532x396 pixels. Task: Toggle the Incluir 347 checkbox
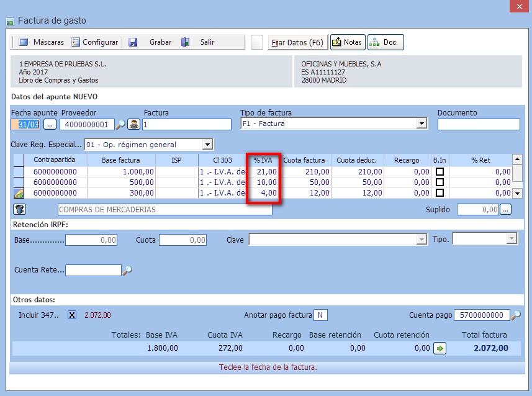click(72, 315)
